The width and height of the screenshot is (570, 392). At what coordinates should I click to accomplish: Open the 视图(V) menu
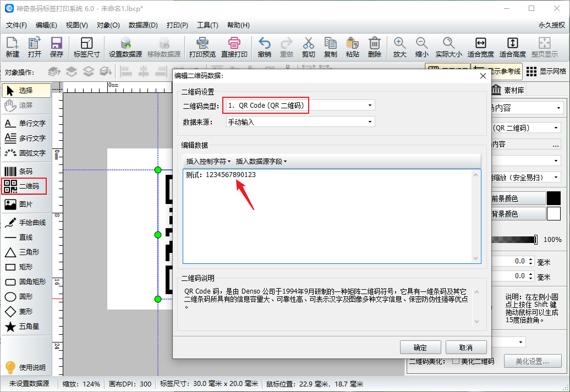[x=76, y=25]
